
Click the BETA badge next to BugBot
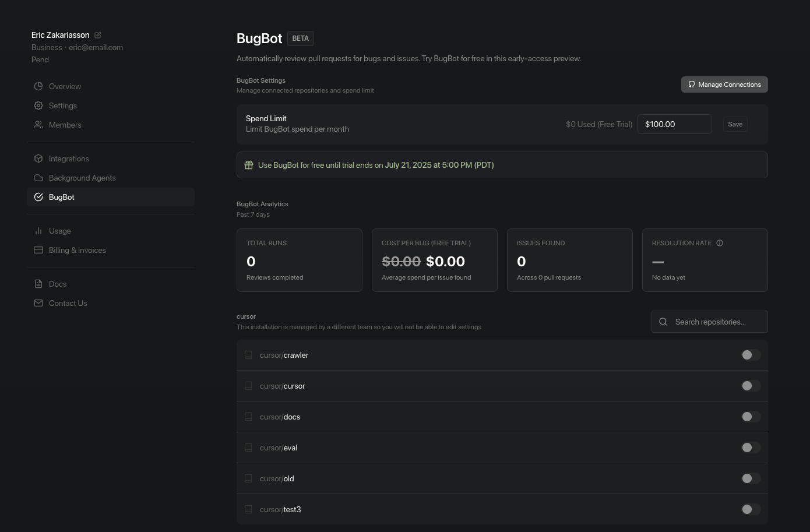coord(301,38)
